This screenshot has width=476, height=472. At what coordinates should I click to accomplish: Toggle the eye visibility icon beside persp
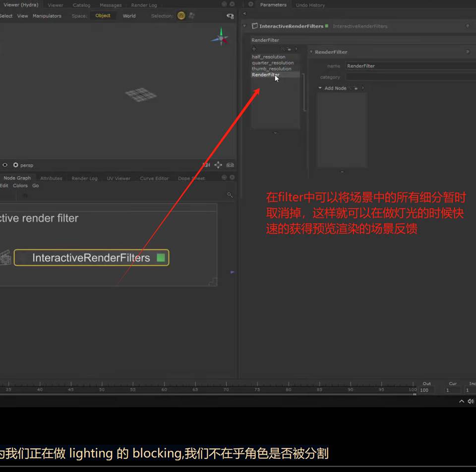[5, 165]
